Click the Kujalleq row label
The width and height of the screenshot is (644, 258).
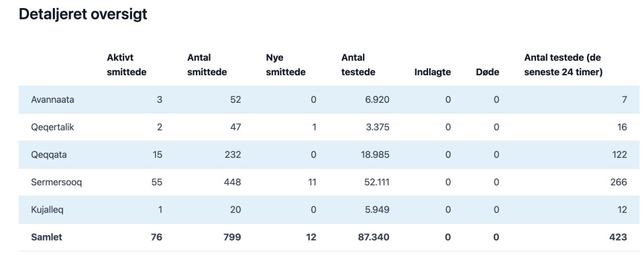[x=47, y=210]
